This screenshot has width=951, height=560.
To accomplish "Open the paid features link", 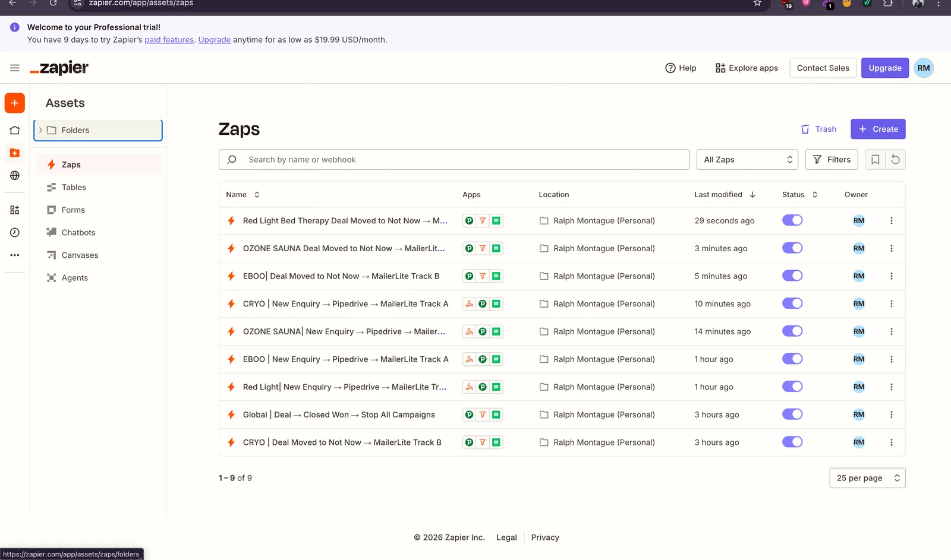I will pyautogui.click(x=169, y=40).
